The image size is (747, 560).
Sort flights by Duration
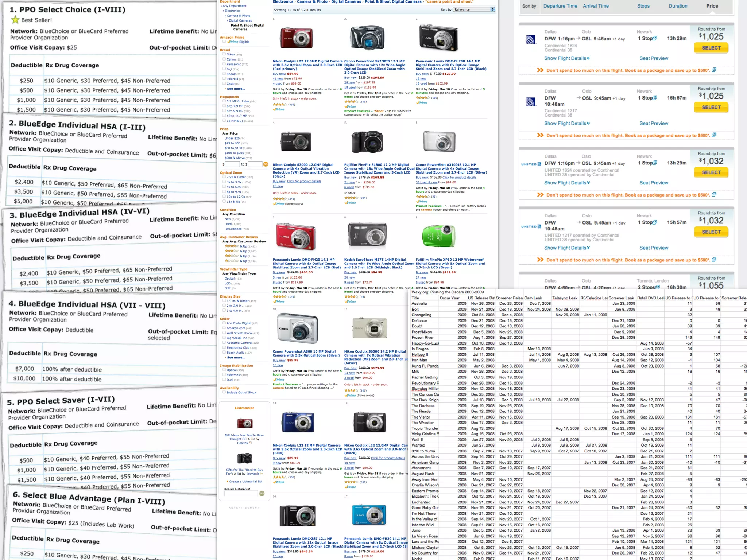click(x=678, y=6)
